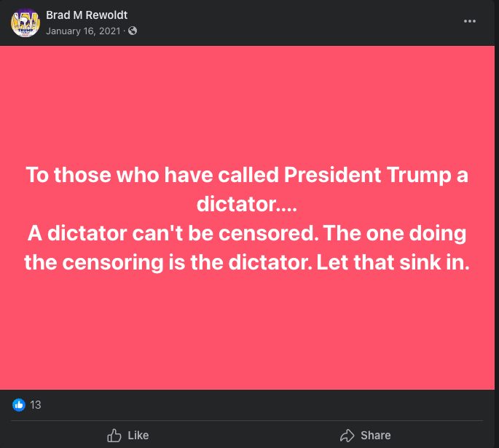
Task: Open the three-dot post options menu
Action: tap(470, 21)
